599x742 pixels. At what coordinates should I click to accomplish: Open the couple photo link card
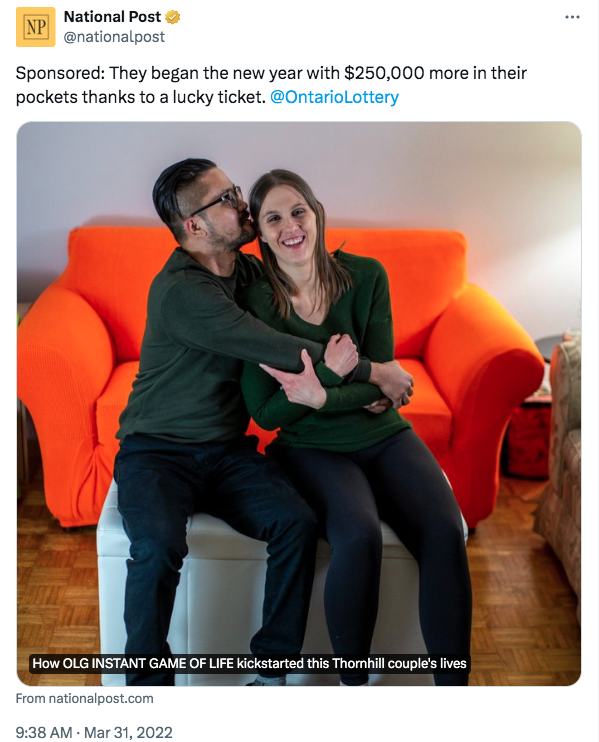click(299, 404)
